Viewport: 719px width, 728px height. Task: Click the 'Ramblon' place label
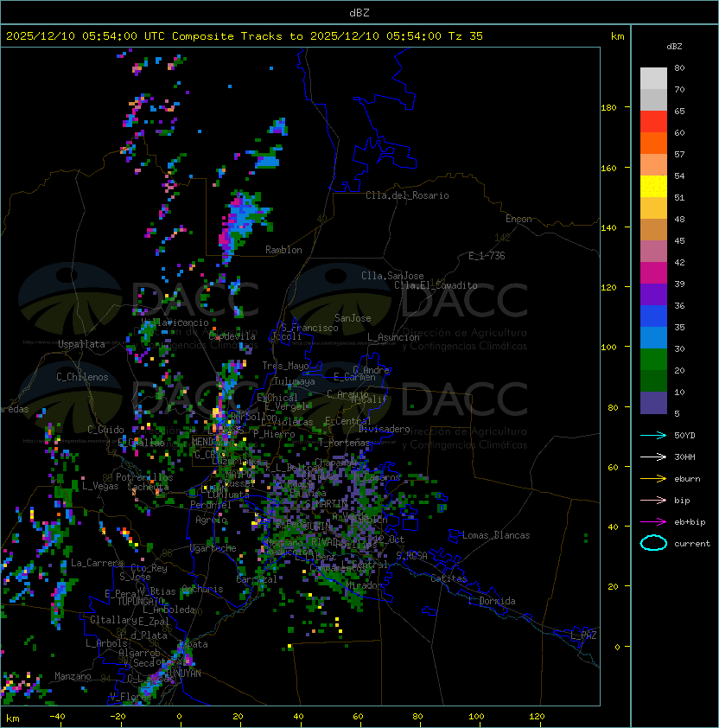[283, 250]
